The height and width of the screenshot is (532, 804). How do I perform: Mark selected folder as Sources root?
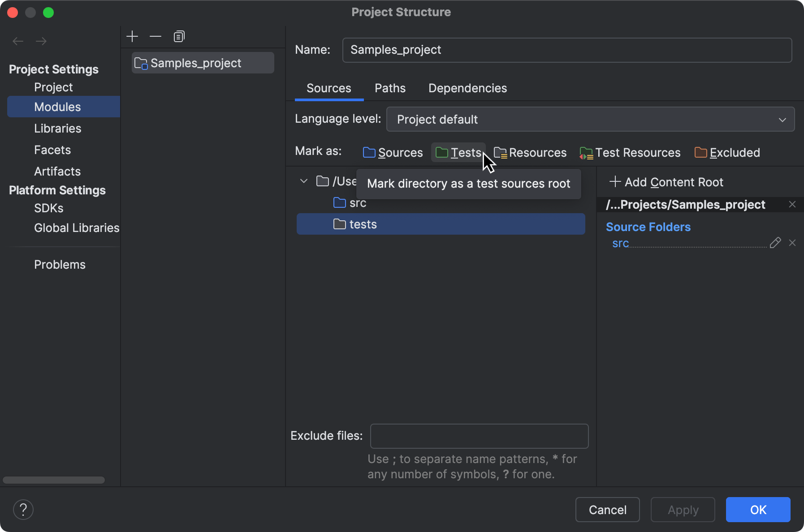tap(393, 153)
